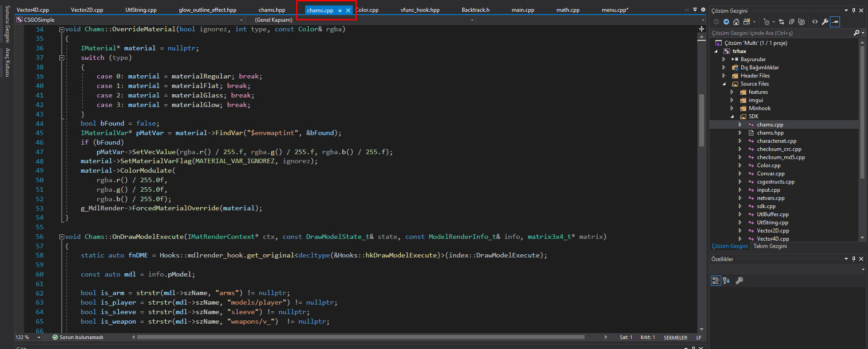868x349 pixels.
Task: Click the editor settings gear icon near tabs
Action: coord(703,10)
